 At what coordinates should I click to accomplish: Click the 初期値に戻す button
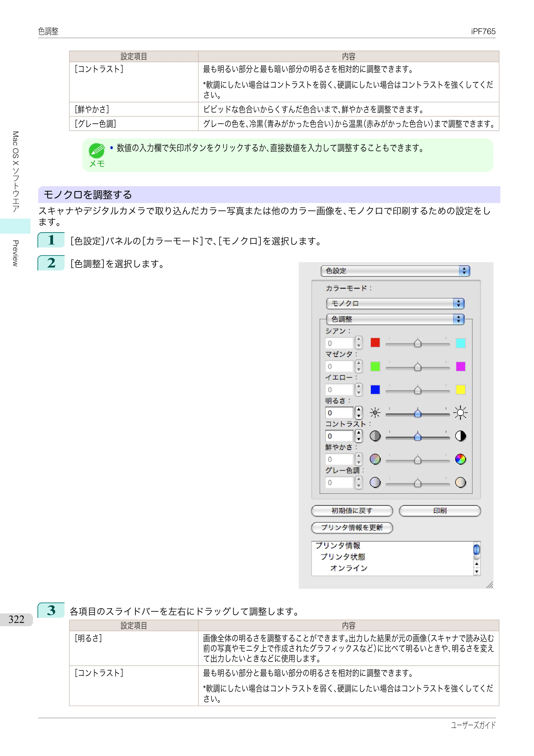[352, 511]
